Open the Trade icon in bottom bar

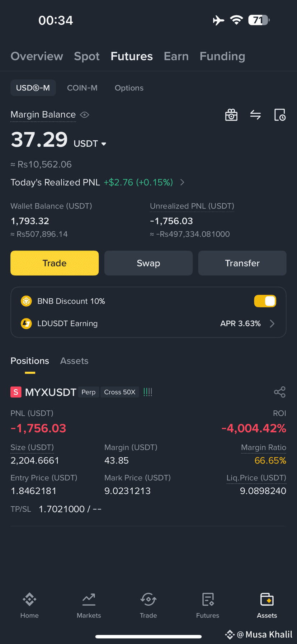pos(148,605)
